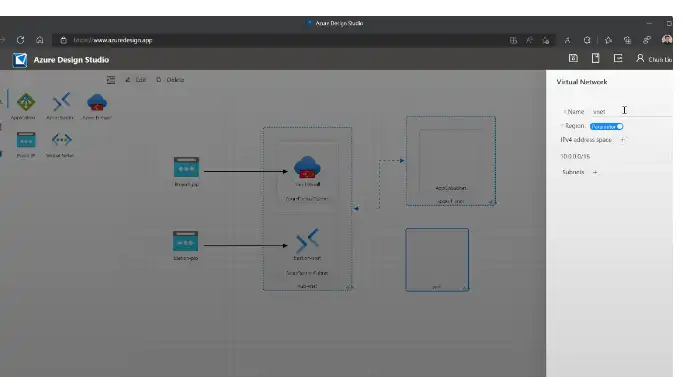Click the save icon in app header
The width and height of the screenshot is (683, 377).
[573, 58]
